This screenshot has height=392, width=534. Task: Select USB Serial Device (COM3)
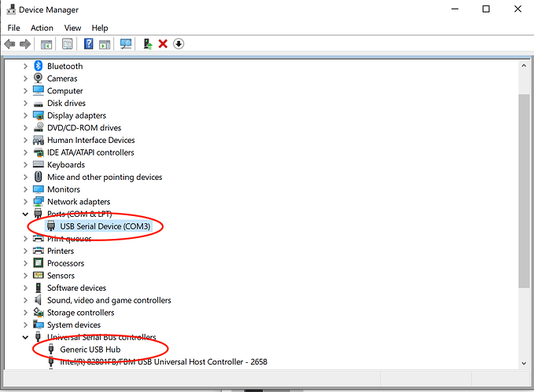pyautogui.click(x=105, y=226)
